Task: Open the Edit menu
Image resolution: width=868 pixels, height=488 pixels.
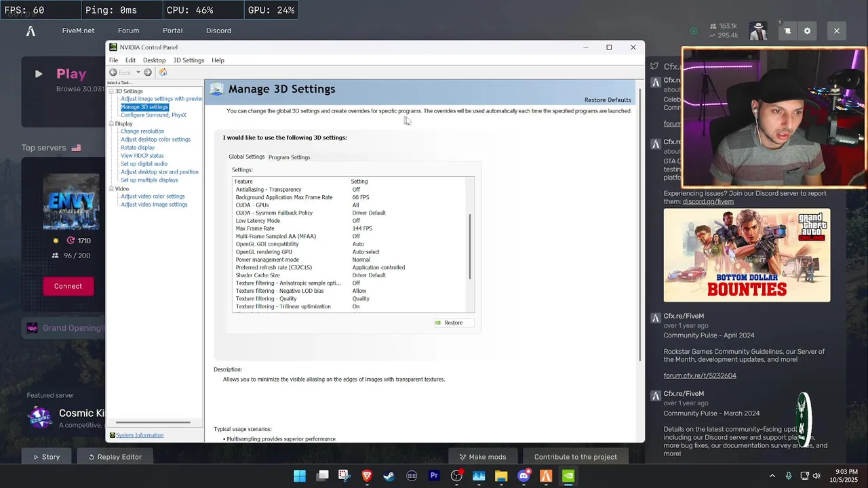Action: coord(130,60)
